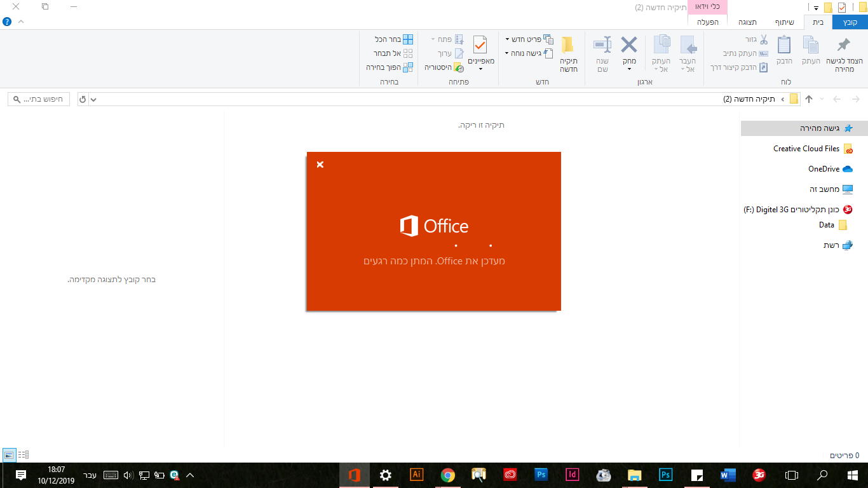
Task: Open OneDrive in the navigation pane
Action: (831, 169)
